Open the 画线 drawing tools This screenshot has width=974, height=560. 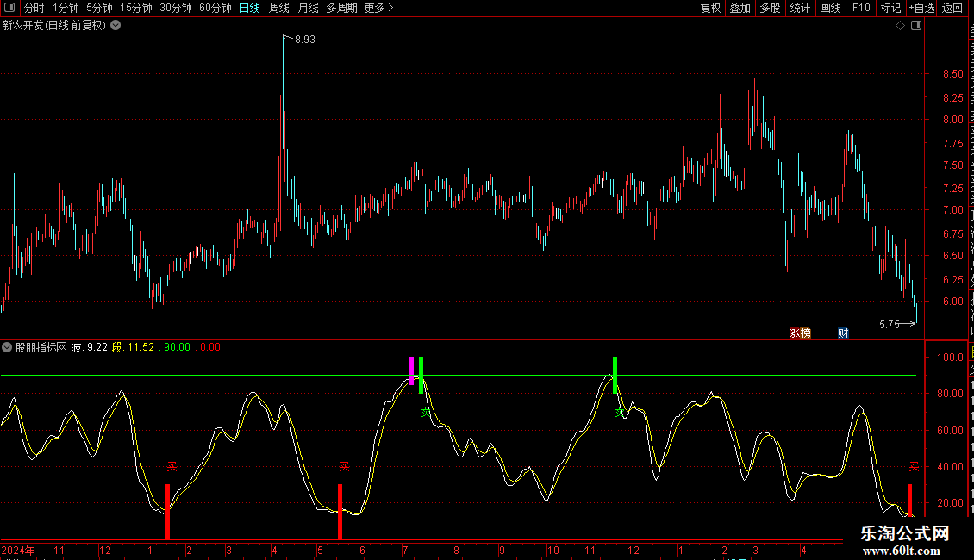click(x=831, y=8)
